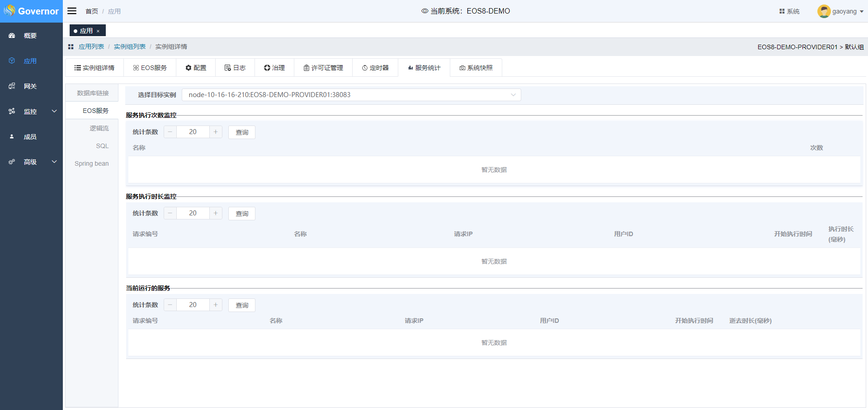
Task: Click the 统计条数 field in 服务执行次数监控
Action: (x=193, y=132)
